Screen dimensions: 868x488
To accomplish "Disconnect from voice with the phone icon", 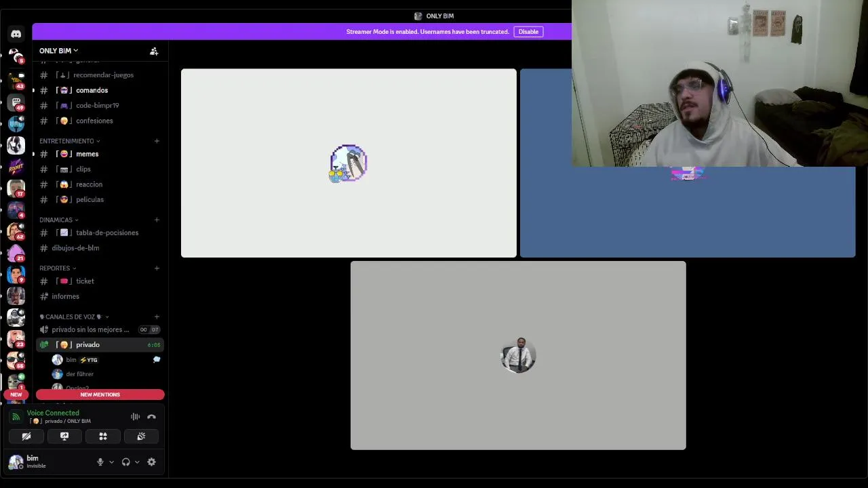I will click(x=151, y=417).
